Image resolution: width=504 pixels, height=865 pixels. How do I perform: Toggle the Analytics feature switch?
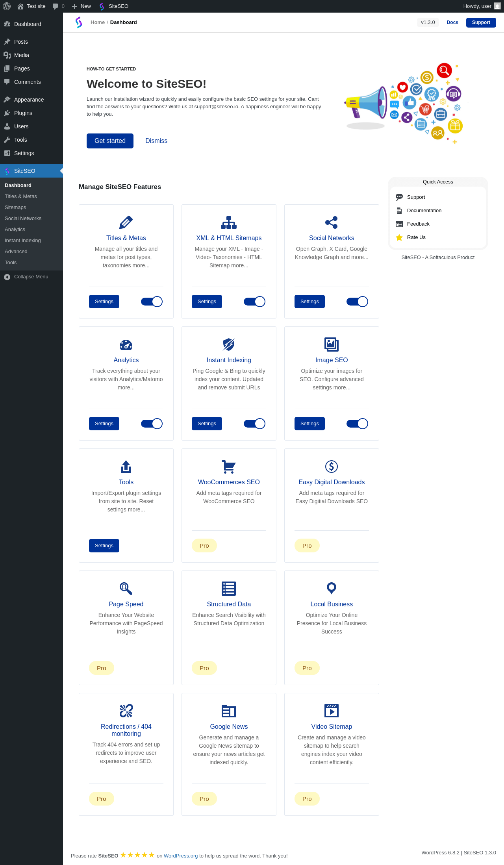[x=152, y=424]
